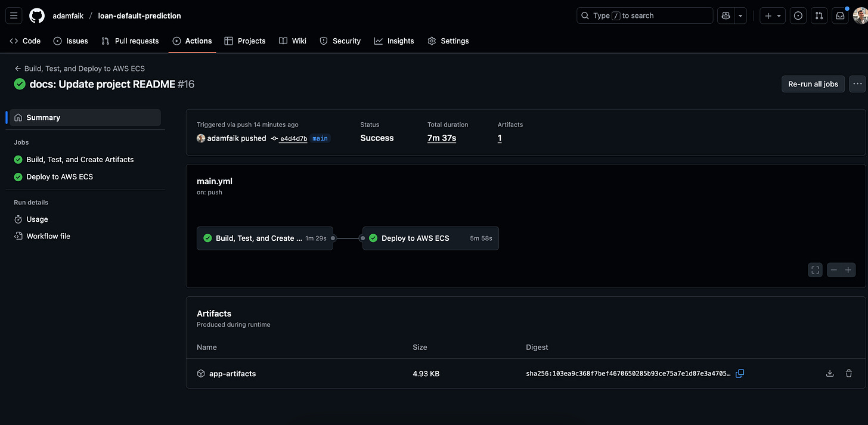The height and width of the screenshot is (425, 868).
Task: Click the main.yml workflow heading
Action: [x=215, y=181]
